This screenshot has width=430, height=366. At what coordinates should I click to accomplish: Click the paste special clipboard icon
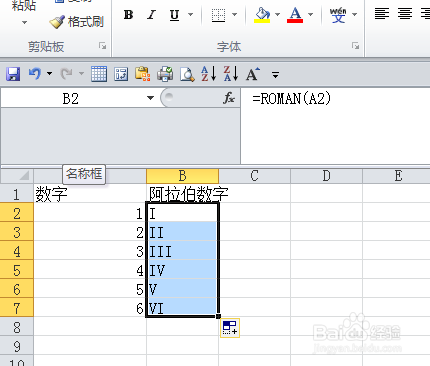tap(143, 74)
